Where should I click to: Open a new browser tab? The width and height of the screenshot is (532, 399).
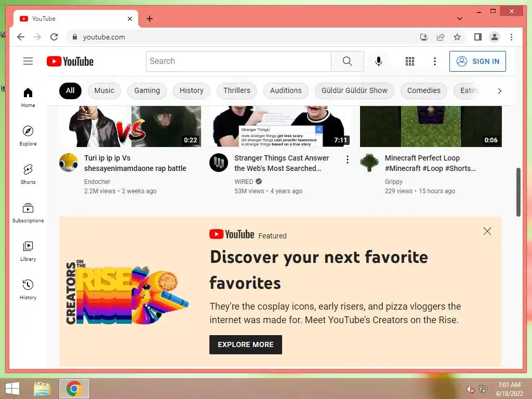click(150, 19)
